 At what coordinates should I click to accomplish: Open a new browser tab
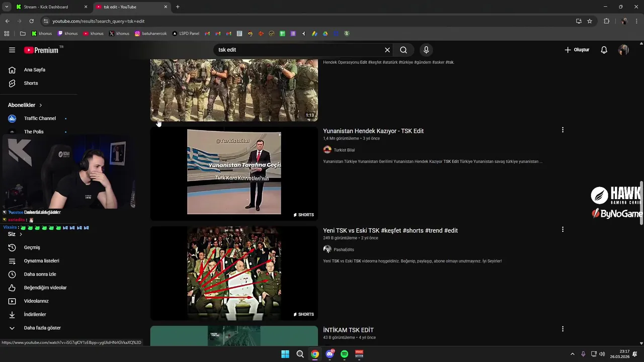(178, 7)
